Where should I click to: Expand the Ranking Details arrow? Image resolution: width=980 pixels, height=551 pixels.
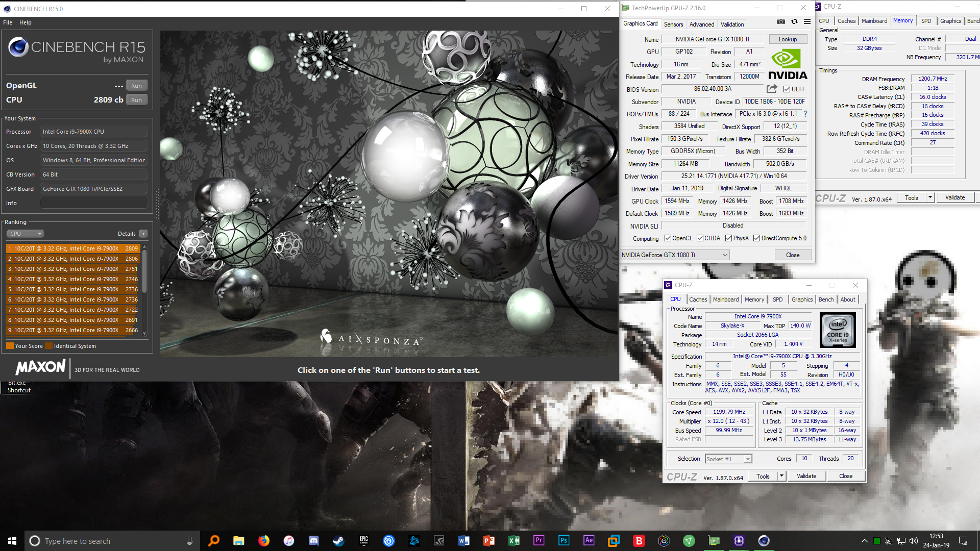pyautogui.click(x=143, y=234)
